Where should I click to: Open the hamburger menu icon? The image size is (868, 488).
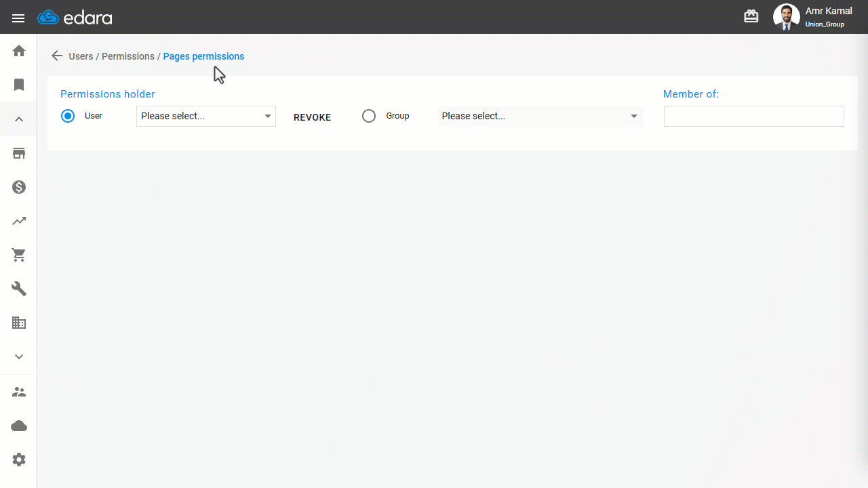18,18
